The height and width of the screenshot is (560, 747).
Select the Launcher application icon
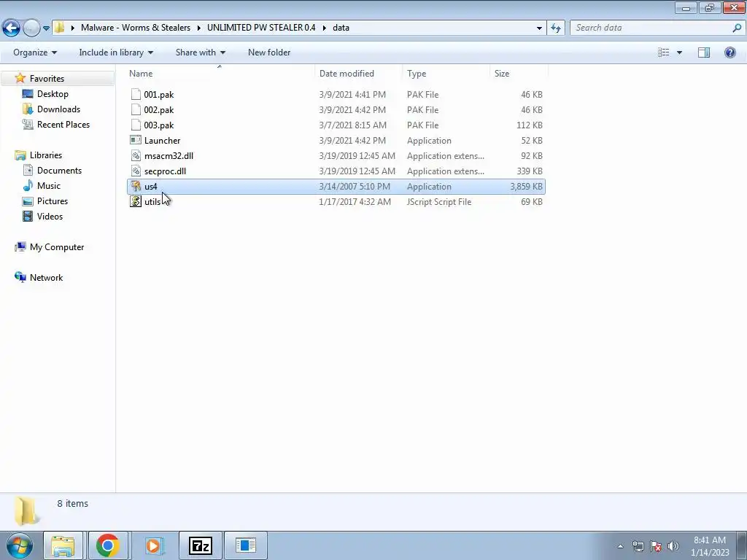click(136, 140)
